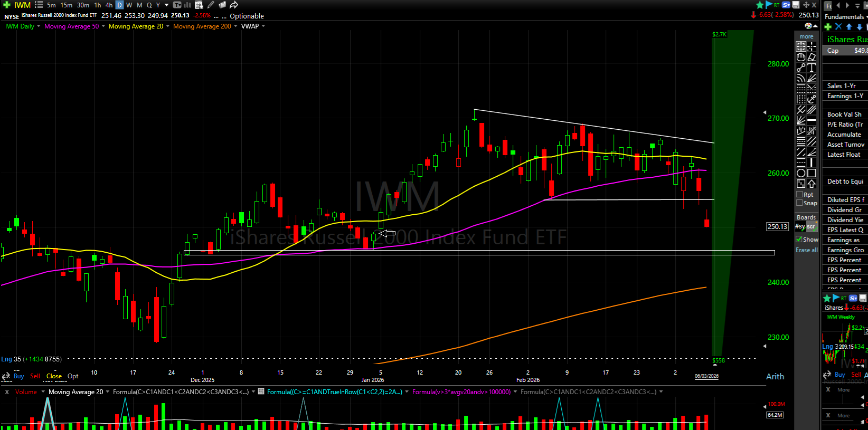Screen dimensions: 868x430
Task: Switch to the M monthly timeframe
Action: 139,5
